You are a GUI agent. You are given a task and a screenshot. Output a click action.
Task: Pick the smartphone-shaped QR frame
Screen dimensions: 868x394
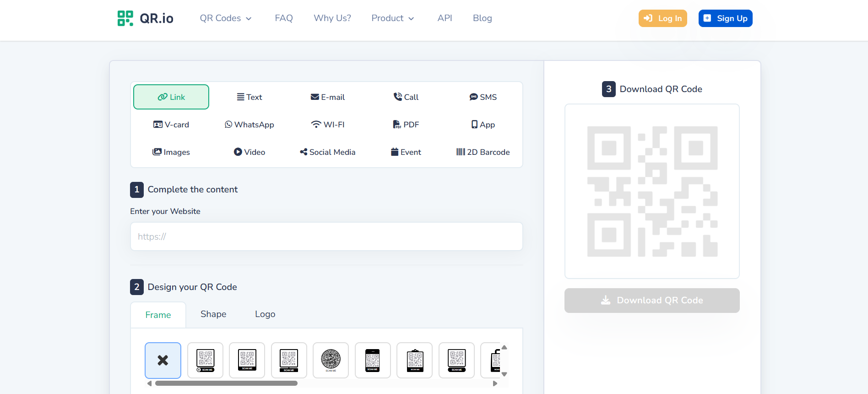coord(373,361)
